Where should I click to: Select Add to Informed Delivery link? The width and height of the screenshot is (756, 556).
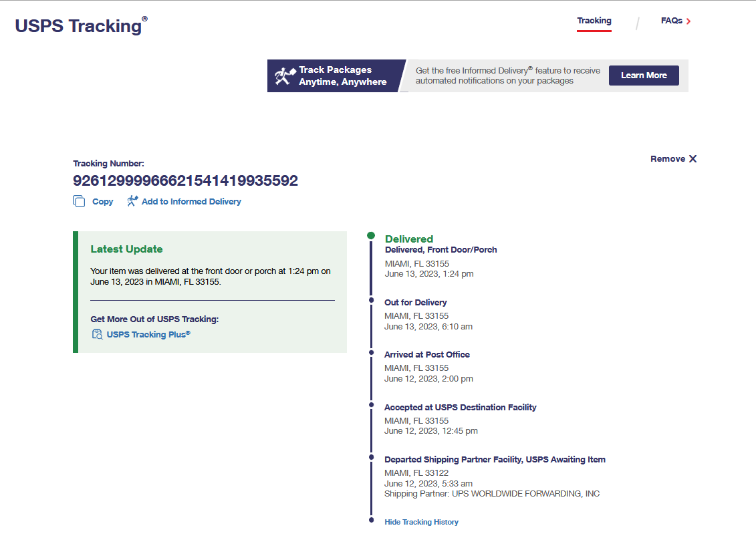191,201
